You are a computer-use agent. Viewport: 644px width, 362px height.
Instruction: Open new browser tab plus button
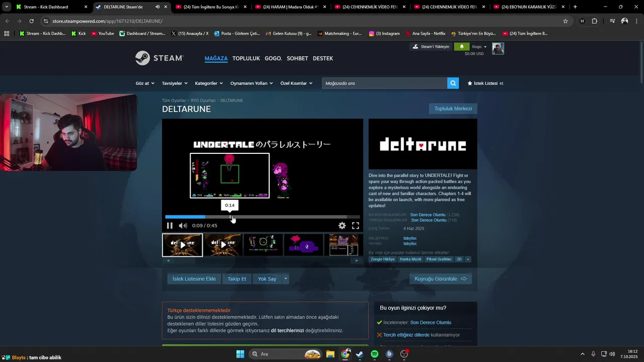point(575,7)
